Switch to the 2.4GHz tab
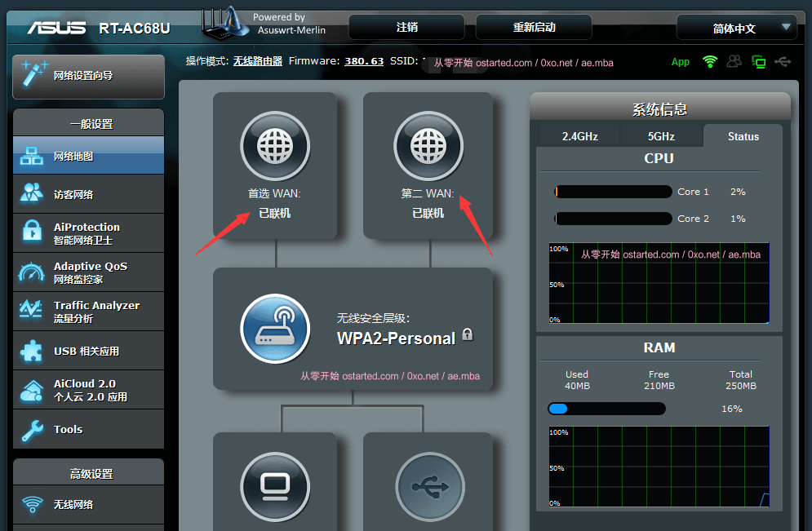The height and width of the screenshot is (531, 812). (x=580, y=136)
